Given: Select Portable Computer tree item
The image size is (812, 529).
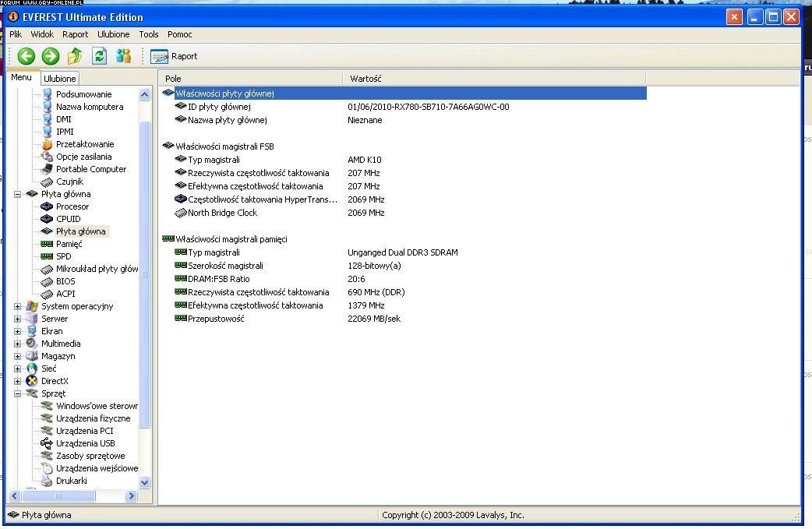Looking at the screenshot, I should (x=91, y=169).
